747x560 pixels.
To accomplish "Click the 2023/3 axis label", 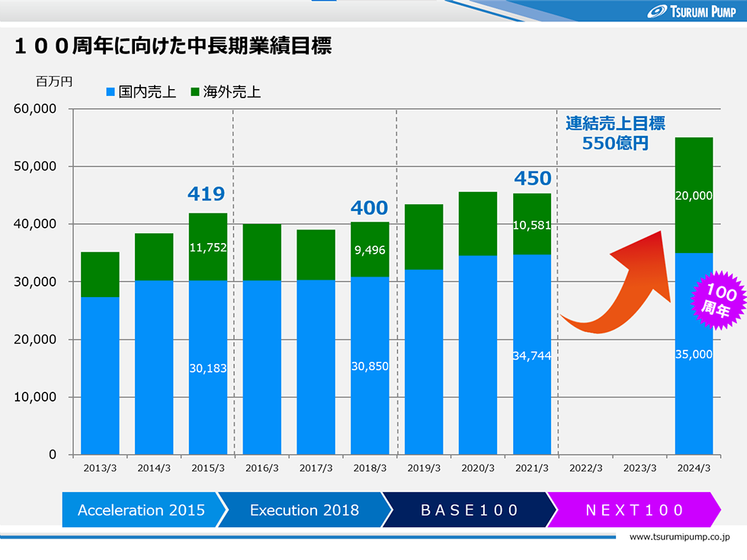I will click(x=640, y=468).
